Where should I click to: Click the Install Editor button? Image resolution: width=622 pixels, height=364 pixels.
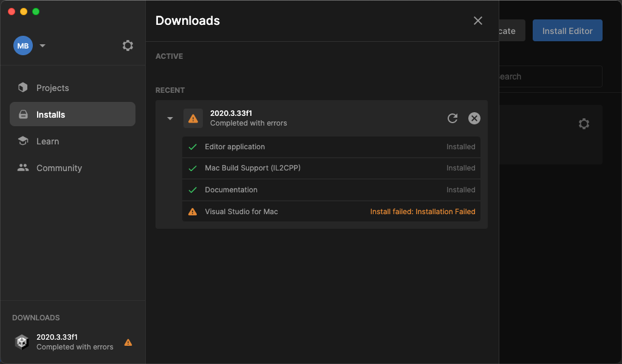[567, 31]
